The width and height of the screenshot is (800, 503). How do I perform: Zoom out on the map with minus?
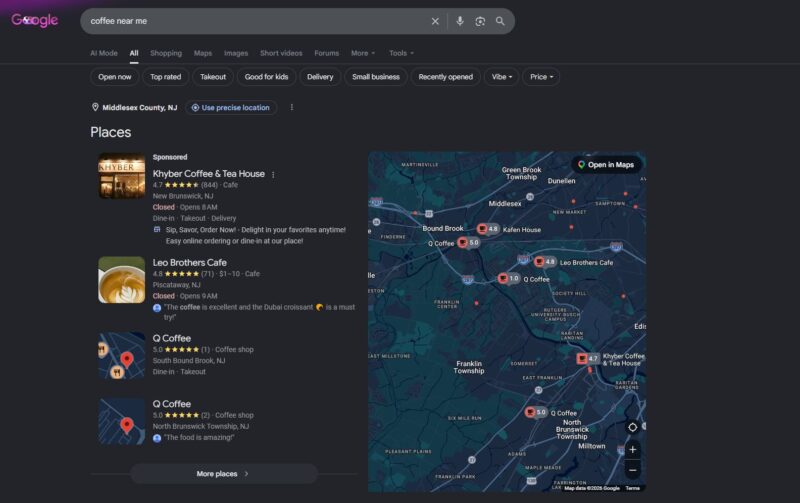click(632, 470)
